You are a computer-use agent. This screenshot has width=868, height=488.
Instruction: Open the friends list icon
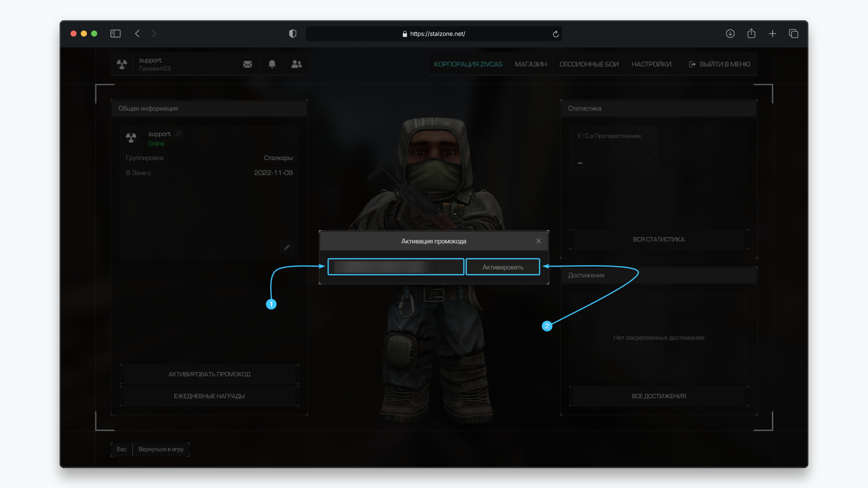tap(297, 64)
